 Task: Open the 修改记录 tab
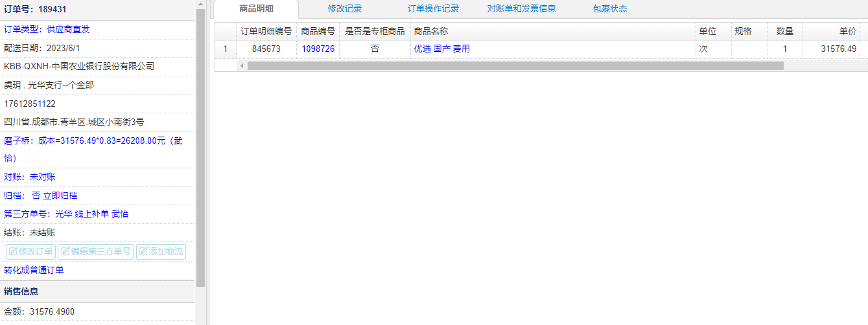tap(345, 9)
